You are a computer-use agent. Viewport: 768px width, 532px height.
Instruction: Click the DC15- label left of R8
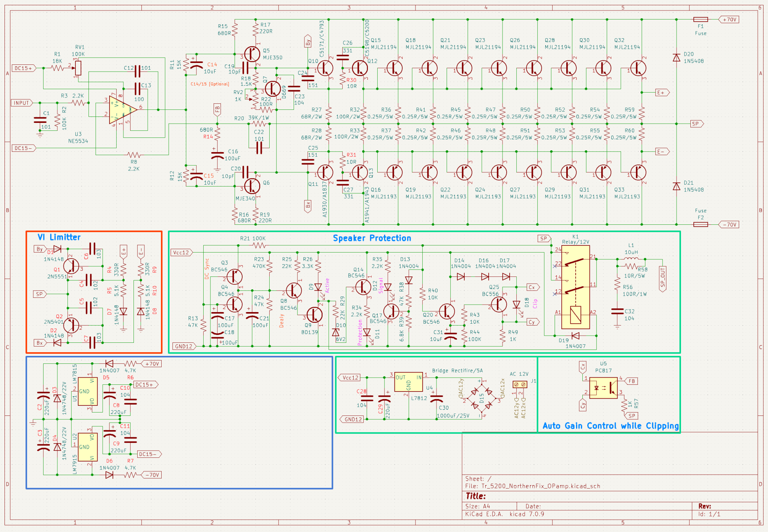coord(24,148)
